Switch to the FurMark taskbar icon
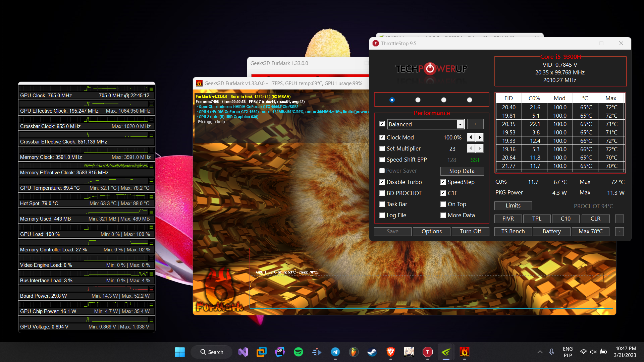 click(x=465, y=352)
